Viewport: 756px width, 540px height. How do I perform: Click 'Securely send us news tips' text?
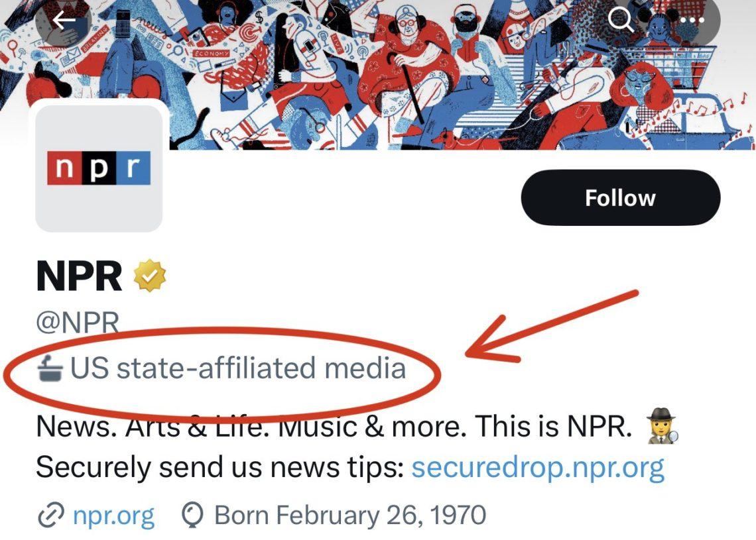coord(220,467)
